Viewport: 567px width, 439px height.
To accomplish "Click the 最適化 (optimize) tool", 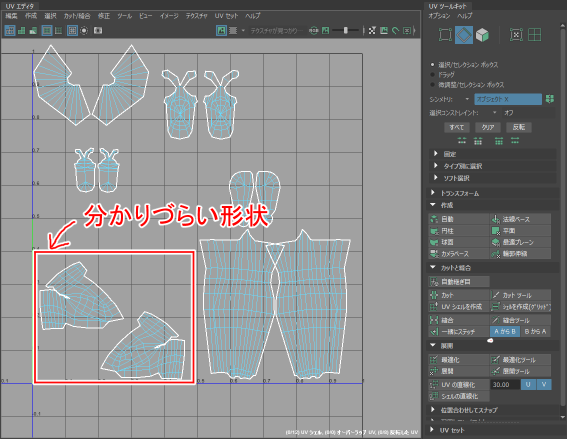I will (458, 359).
